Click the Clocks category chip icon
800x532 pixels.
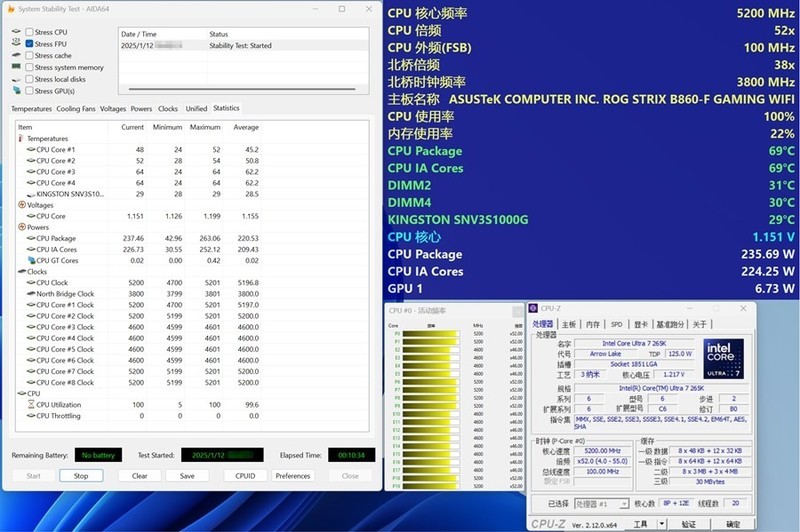[x=22, y=271]
